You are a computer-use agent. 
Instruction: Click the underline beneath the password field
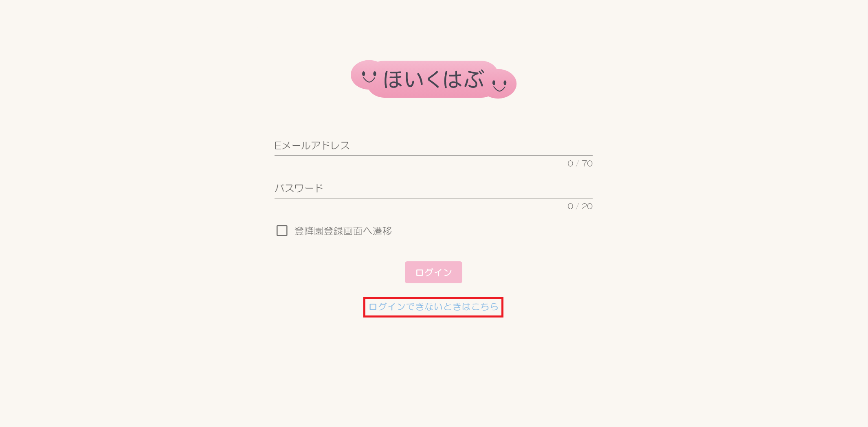pyautogui.click(x=433, y=198)
